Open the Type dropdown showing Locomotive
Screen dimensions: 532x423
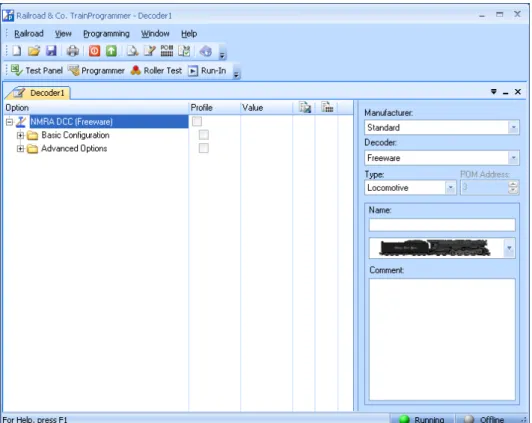click(450, 188)
